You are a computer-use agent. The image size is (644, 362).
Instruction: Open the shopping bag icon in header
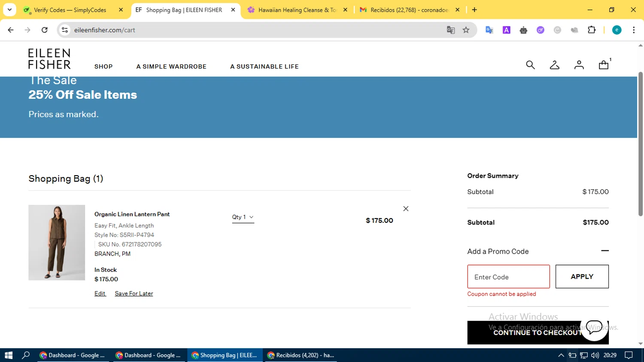[x=604, y=64]
